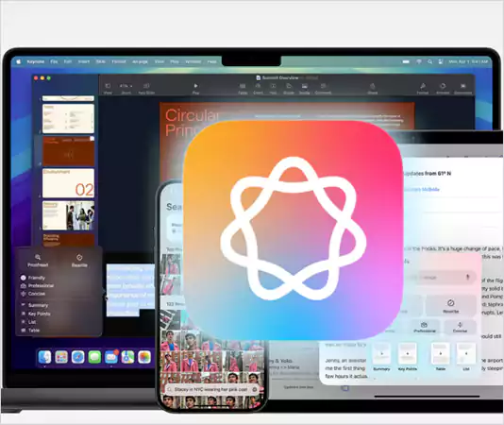Click Proofread in Writing Tools popup
This screenshot has width=504, height=425.
[38, 261]
